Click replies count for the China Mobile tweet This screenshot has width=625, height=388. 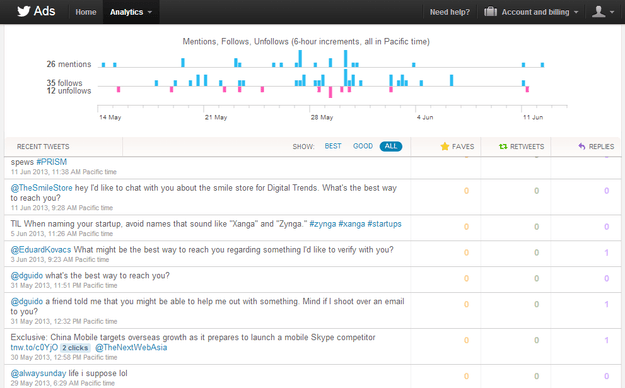point(606,340)
